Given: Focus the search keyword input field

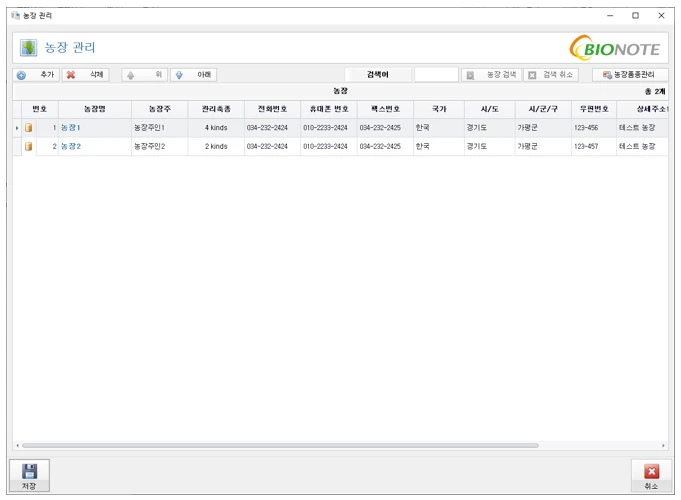Looking at the screenshot, I should (x=436, y=75).
